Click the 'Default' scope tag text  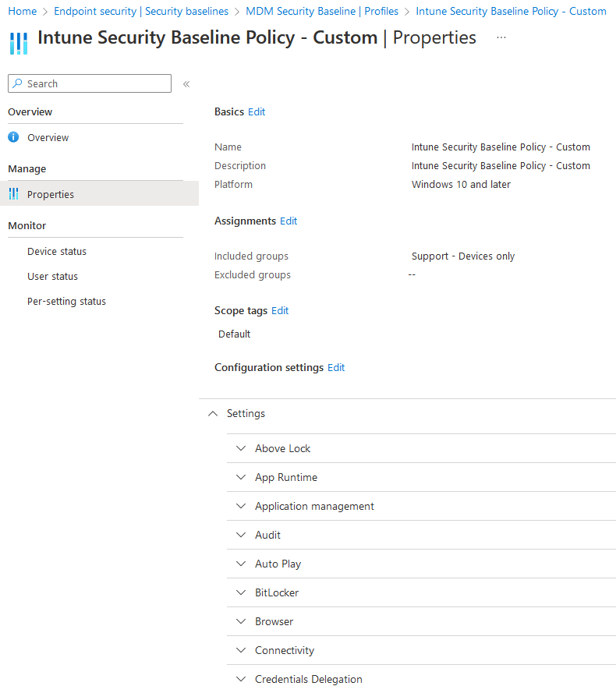coord(235,334)
